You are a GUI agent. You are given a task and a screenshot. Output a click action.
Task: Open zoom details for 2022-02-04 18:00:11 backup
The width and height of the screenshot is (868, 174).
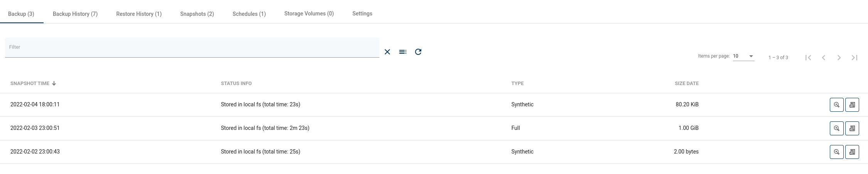[x=836, y=105]
